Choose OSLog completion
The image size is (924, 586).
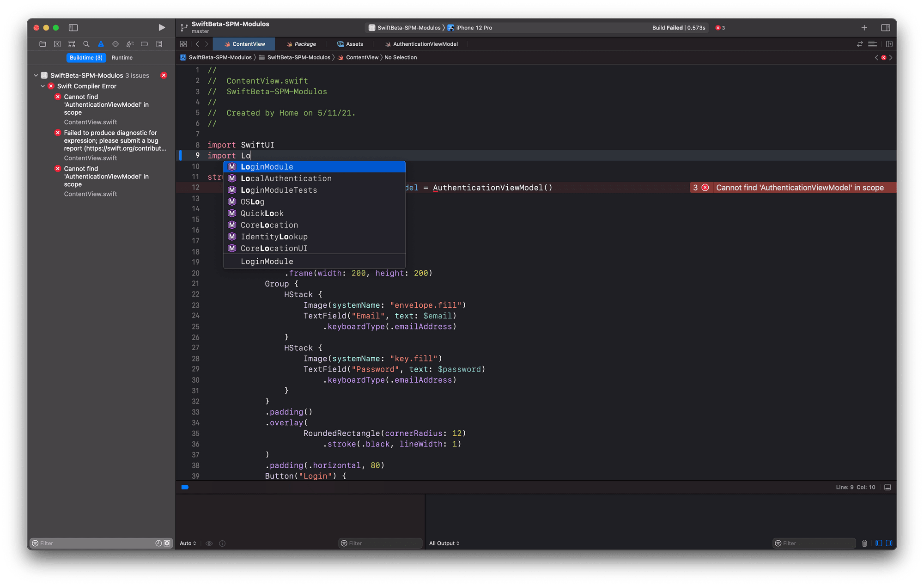314,202
